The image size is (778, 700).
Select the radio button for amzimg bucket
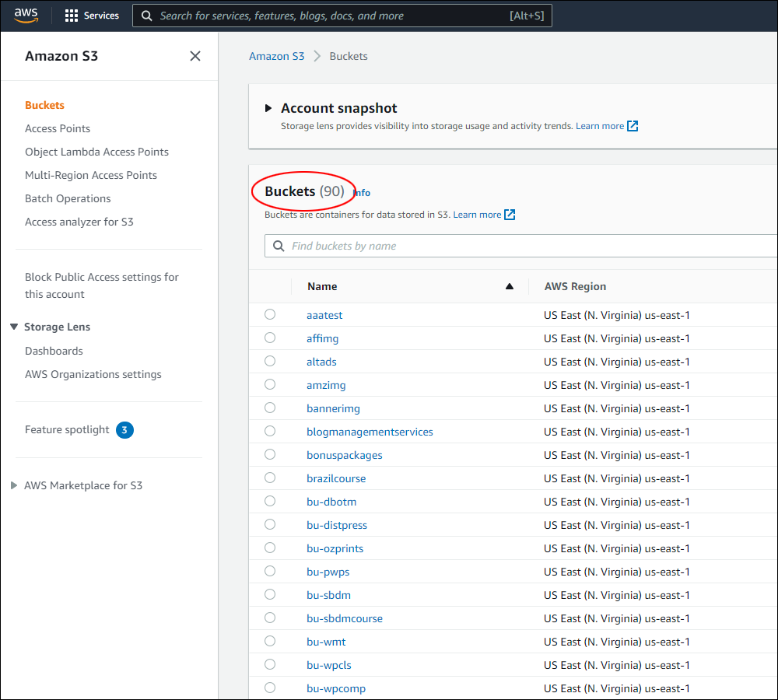[x=270, y=384]
